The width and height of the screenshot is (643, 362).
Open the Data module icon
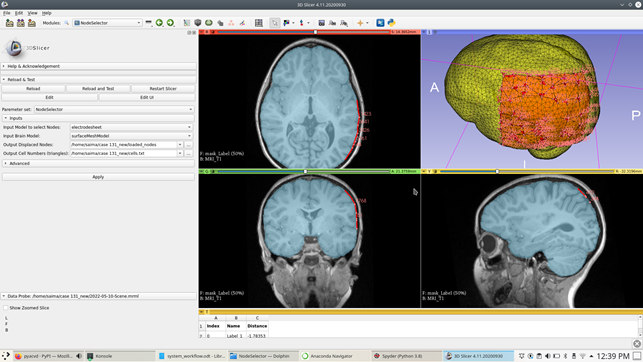pos(187,23)
